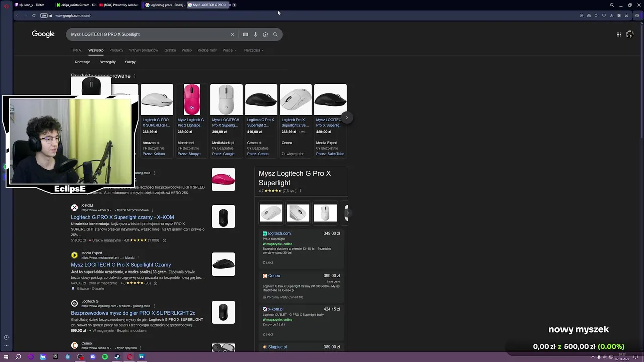Screen dimensions: 644x362
Task: Switch to the Grafika tab
Action: [170, 50]
